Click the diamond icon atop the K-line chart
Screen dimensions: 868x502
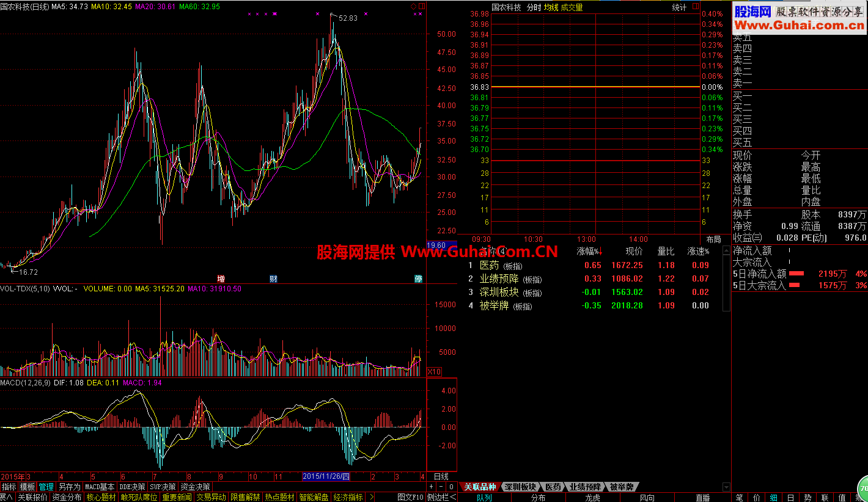click(x=413, y=7)
